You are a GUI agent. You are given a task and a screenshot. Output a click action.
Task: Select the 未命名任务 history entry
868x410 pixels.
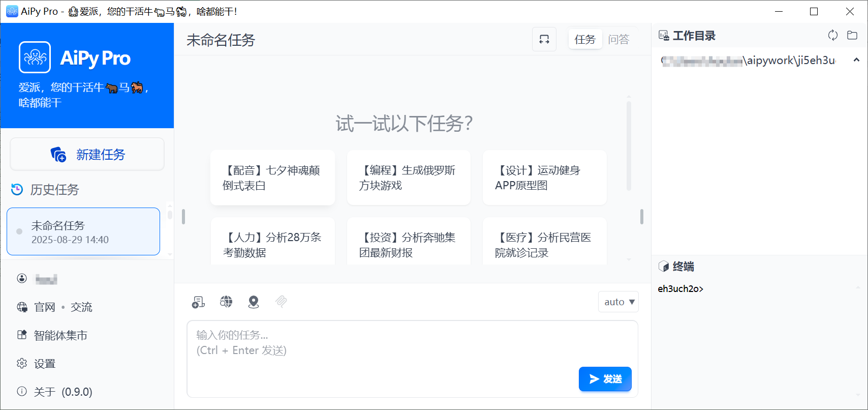click(83, 231)
